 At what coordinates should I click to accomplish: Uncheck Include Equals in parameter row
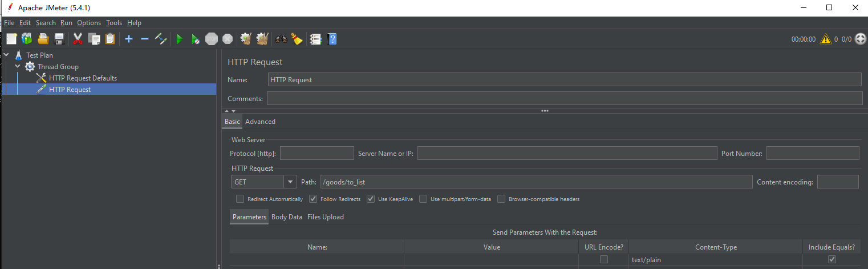tap(832, 259)
